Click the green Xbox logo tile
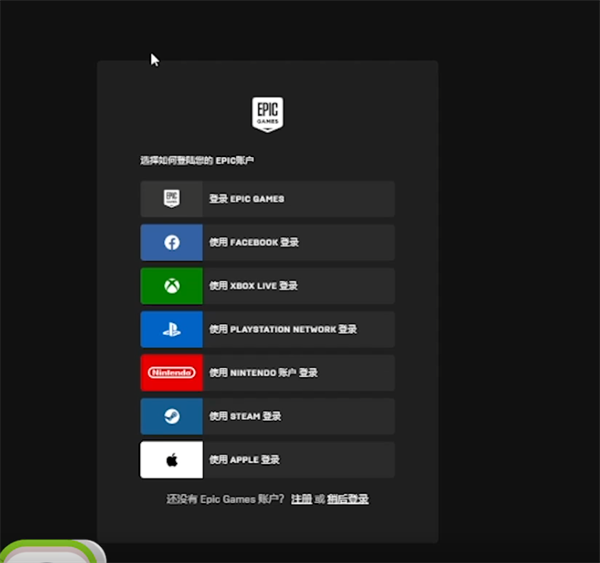600x563 pixels. coord(171,286)
